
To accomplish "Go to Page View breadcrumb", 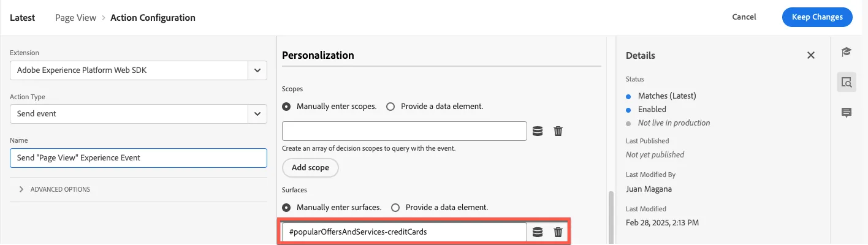I will click(x=75, y=18).
